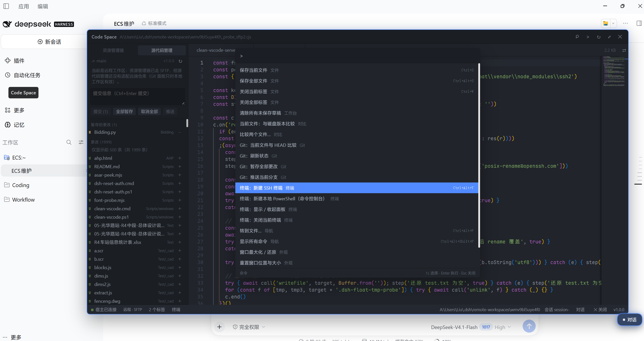Open workspace filter settings icon

(81, 142)
